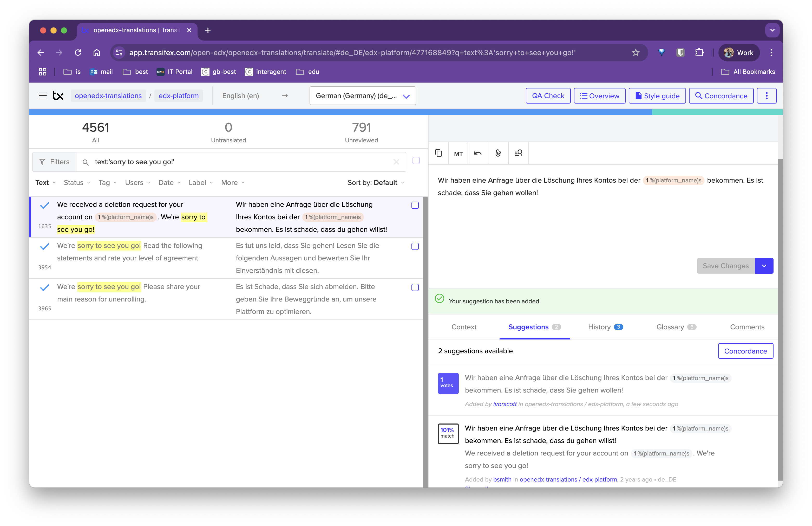The image size is (812, 526).
Task: Expand the Status filter dropdown
Action: [77, 183]
